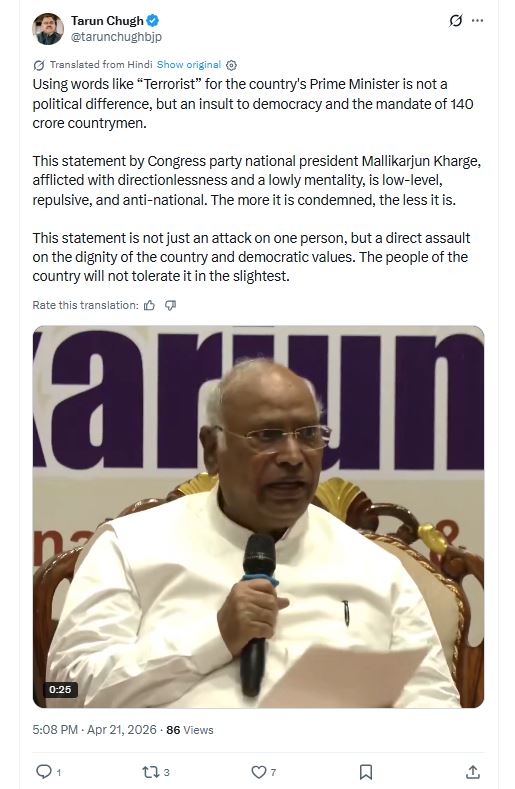Open translation settings gear icon
515x789 pixels.
tap(231, 65)
